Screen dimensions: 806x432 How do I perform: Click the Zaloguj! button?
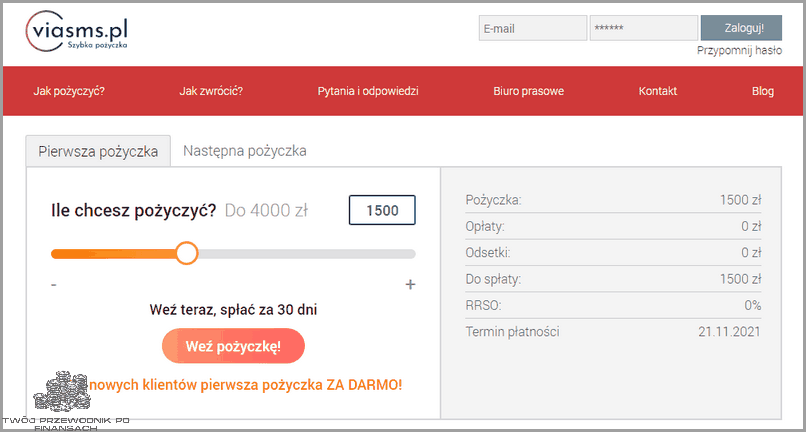click(741, 28)
